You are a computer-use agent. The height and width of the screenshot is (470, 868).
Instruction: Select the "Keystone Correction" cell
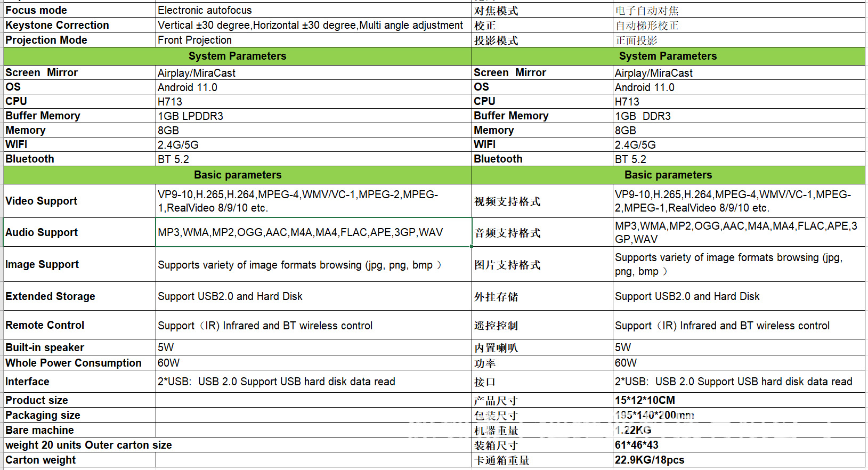[79, 25]
